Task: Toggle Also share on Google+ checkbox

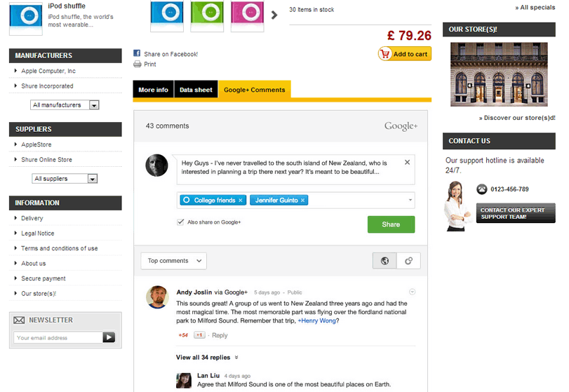Action: pos(181,222)
